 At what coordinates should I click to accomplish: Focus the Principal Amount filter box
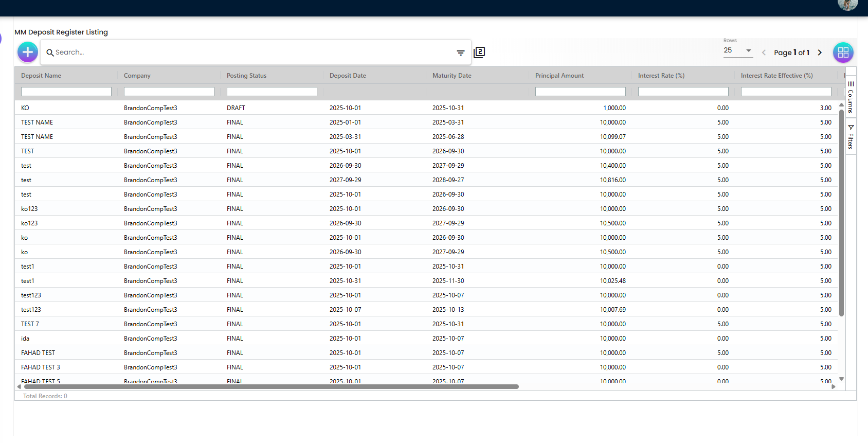click(x=581, y=92)
